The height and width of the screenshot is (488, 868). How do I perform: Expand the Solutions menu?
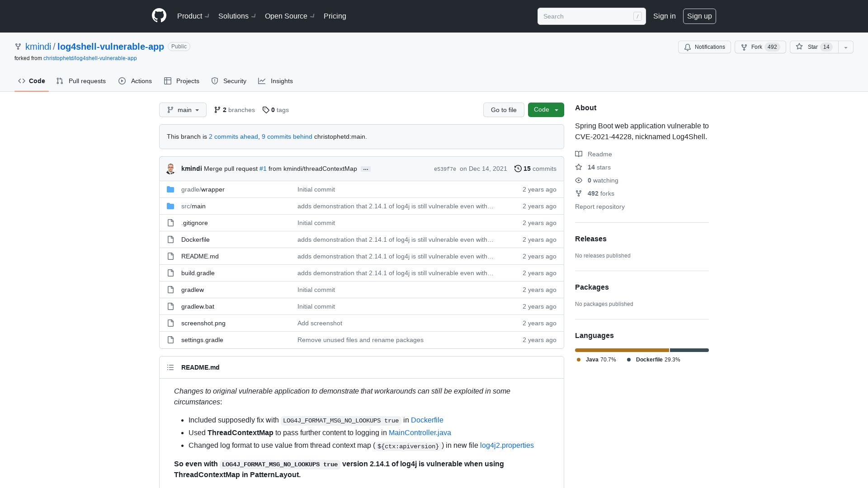pyautogui.click(x=237, y=16)
